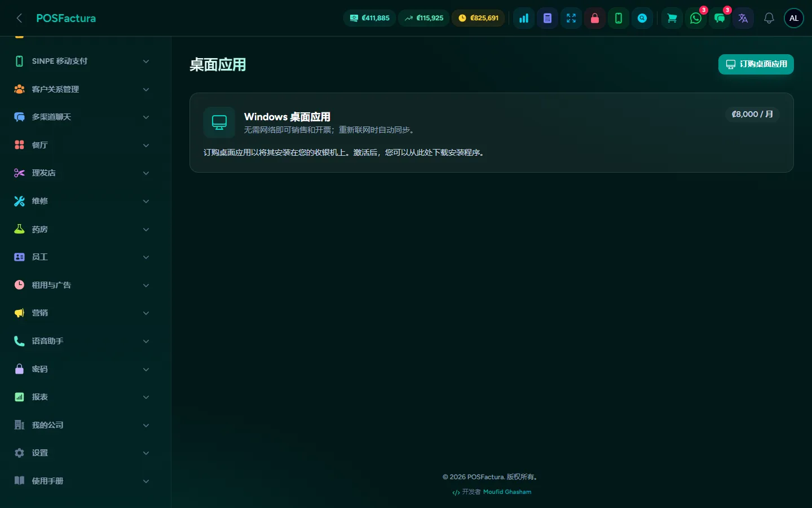
Task: Open the cyan search circle icon
Action: (x=642, y=18)
